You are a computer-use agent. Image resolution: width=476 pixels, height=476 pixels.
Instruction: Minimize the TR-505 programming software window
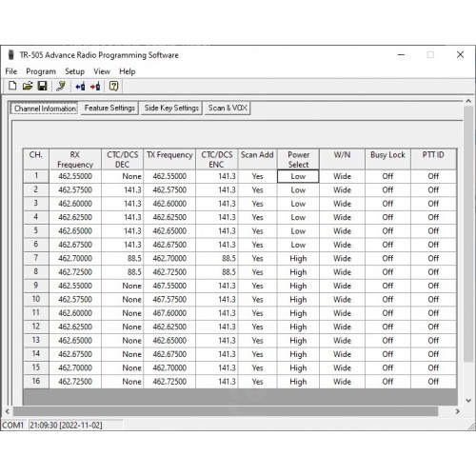tap(401, 54)
